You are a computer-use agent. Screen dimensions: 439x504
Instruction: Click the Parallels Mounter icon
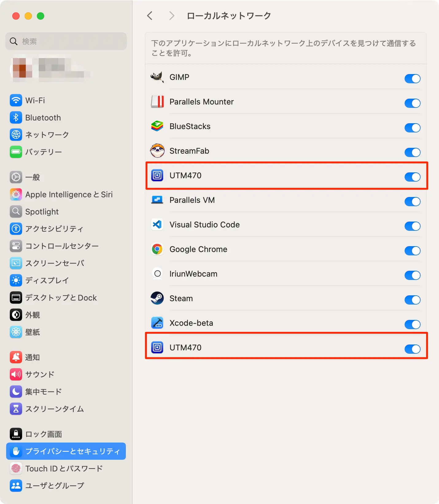coord(157,101)
